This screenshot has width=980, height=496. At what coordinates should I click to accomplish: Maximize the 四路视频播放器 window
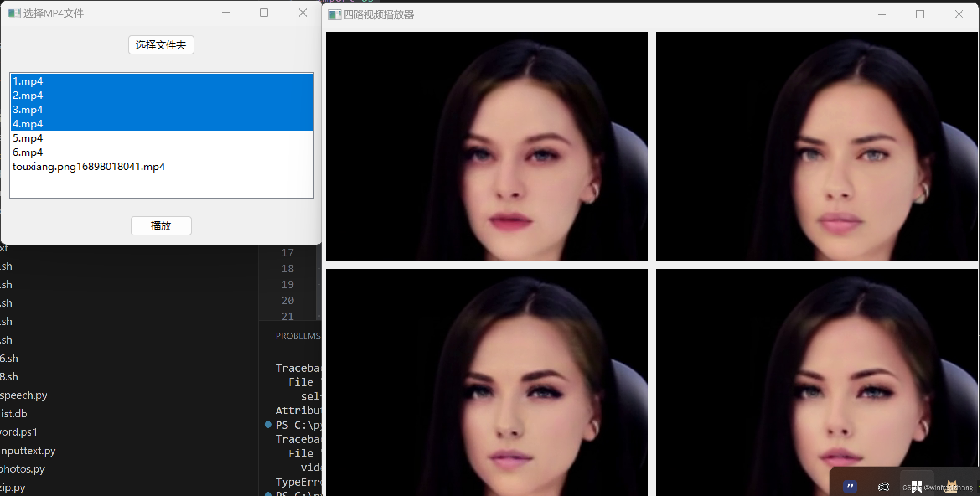point(920,15)
